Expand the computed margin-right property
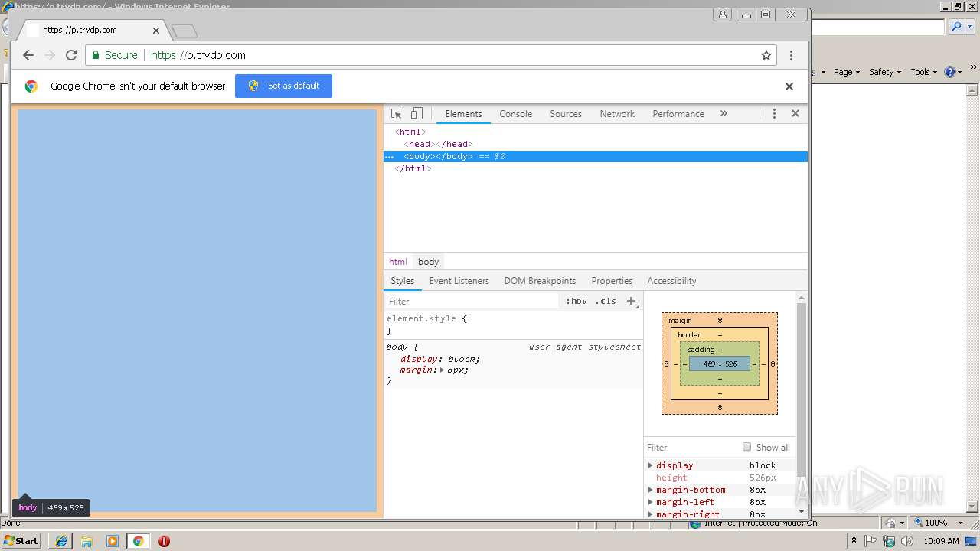The height and width of the screenshot is (551, 980). (651, 514)
